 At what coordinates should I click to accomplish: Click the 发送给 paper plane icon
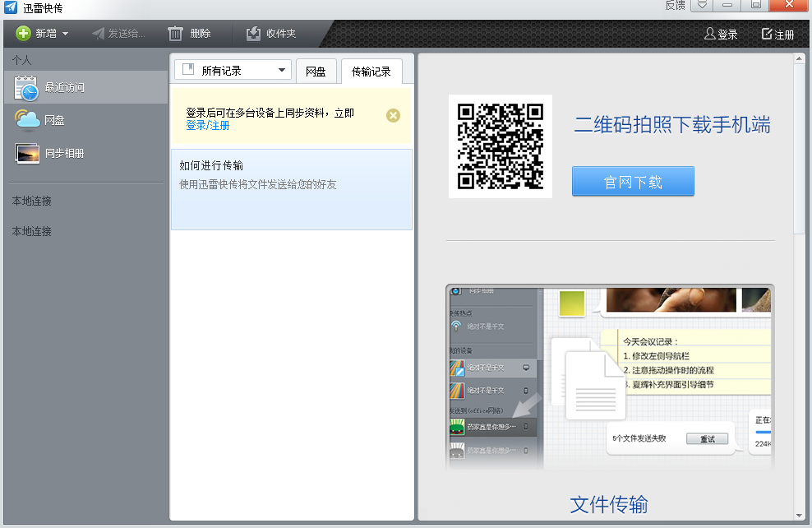pyautogui.click(x=99, y=34)
